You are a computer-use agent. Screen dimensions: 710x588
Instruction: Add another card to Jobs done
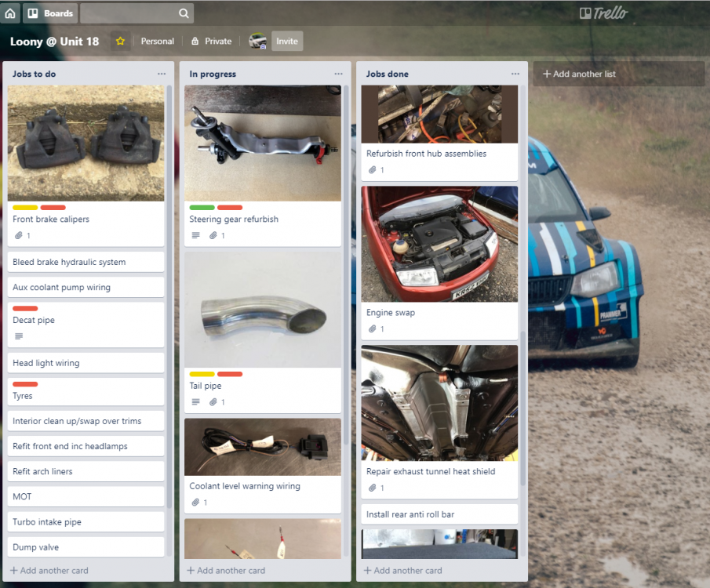(x=403, y=570)
